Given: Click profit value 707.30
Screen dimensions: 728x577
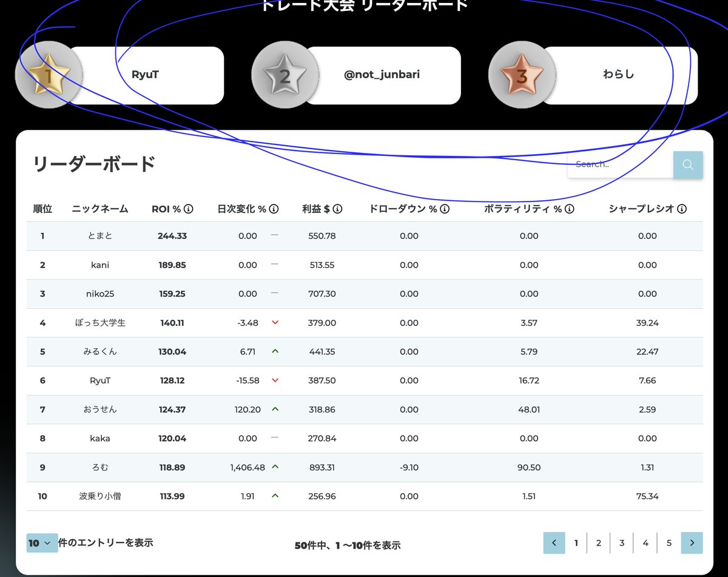Looking at the screenshot, I should point(322,294).
